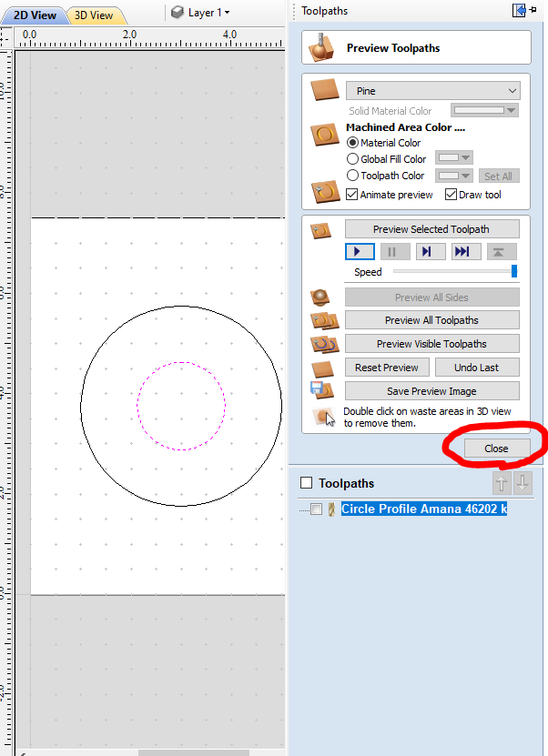Click the Set All button
The width and height of the screenshot is (548, 756).
(499, 176)
